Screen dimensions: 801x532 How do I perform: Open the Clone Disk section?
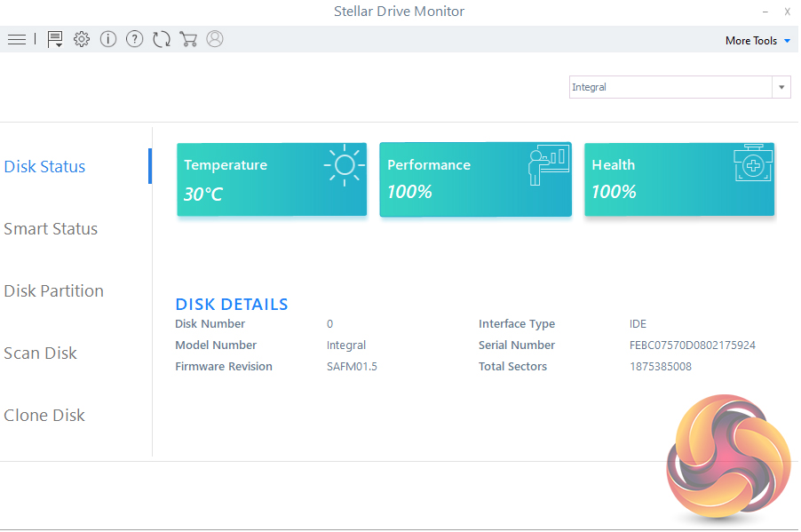point(44,416)
